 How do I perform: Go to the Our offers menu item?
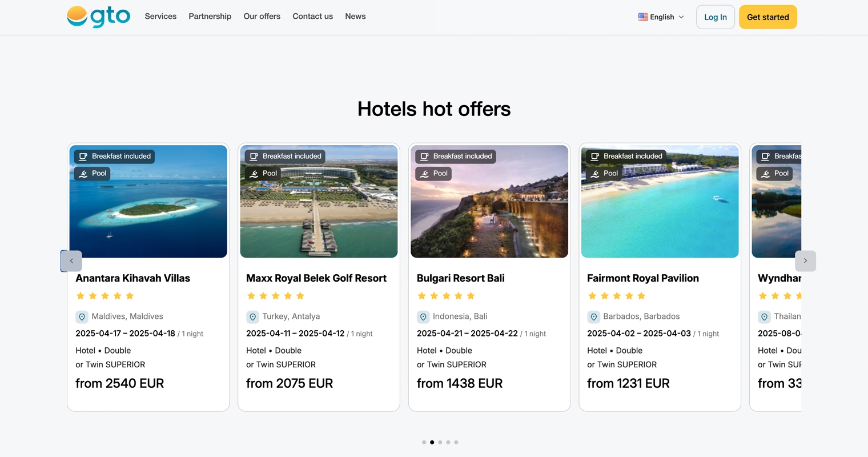pyautogui.click(x=262, y=17)
